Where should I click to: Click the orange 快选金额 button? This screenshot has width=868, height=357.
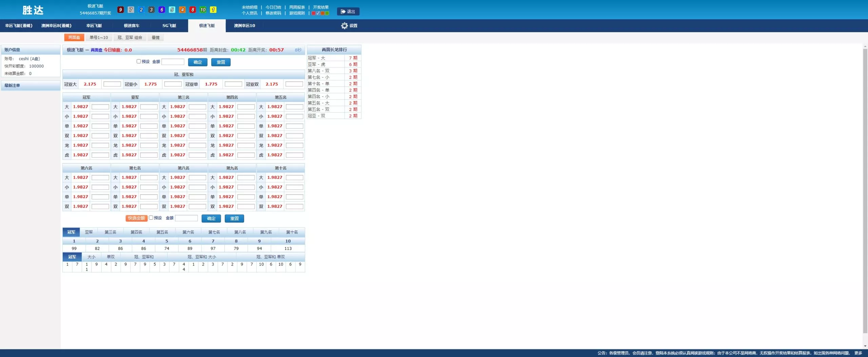(x=136, y=218)
